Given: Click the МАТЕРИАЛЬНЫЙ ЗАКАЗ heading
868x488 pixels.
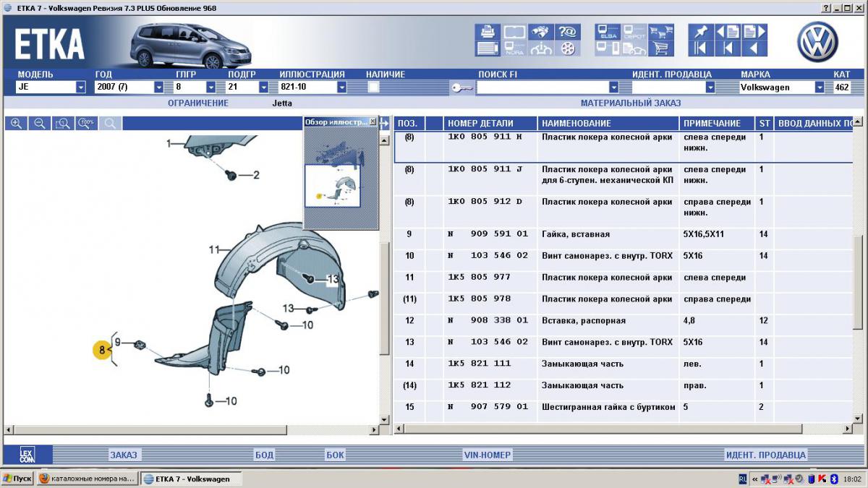Looking at the screenshot, I should (631, 103).
